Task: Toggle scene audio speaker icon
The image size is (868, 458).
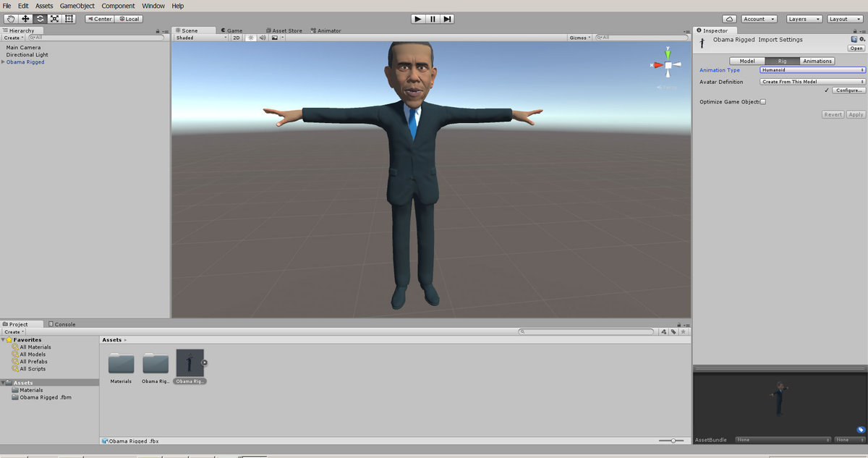Action: (x=261, y=38)
